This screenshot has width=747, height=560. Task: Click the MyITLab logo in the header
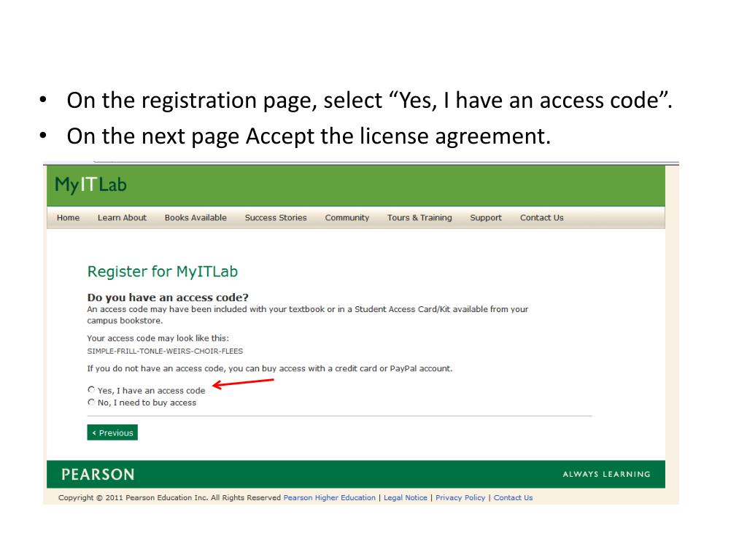[x=90, y=184]
